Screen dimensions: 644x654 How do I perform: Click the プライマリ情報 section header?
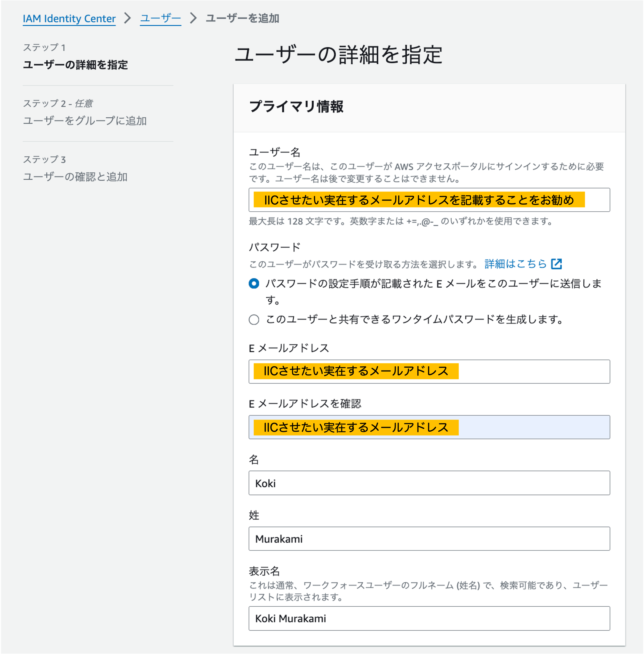tap(296, 107)
